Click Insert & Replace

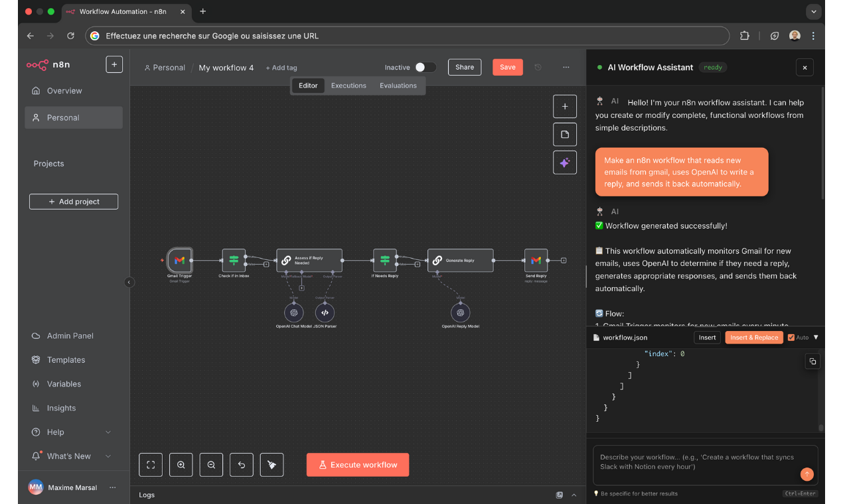click(x=754, y=338)
